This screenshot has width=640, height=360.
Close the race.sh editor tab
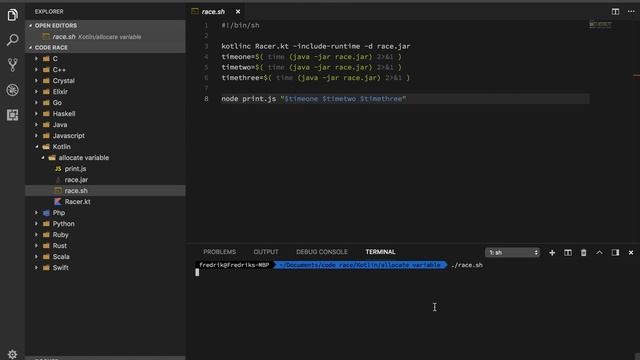pos(238,12)
